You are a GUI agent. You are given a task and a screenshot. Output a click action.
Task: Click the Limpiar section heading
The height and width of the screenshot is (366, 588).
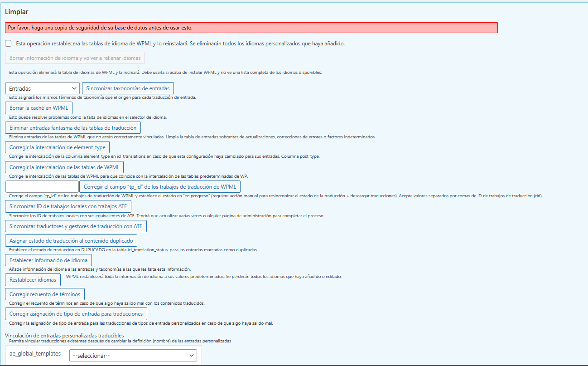[17, 11]
